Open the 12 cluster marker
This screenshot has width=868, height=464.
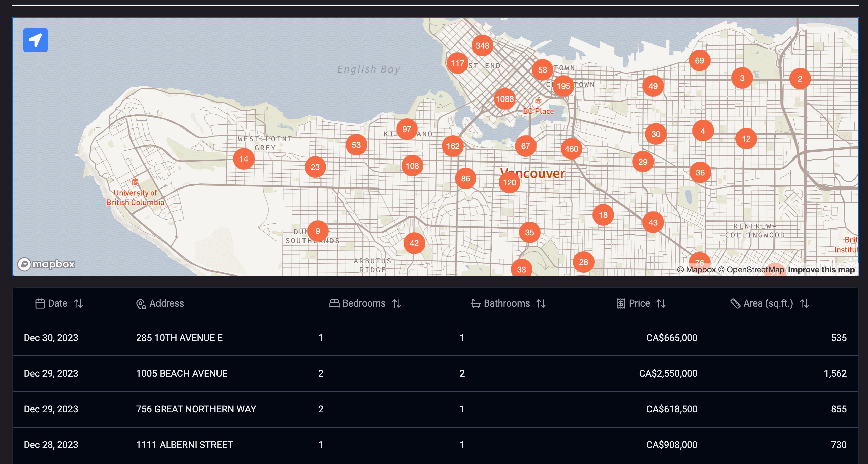(x=746, y=139)
